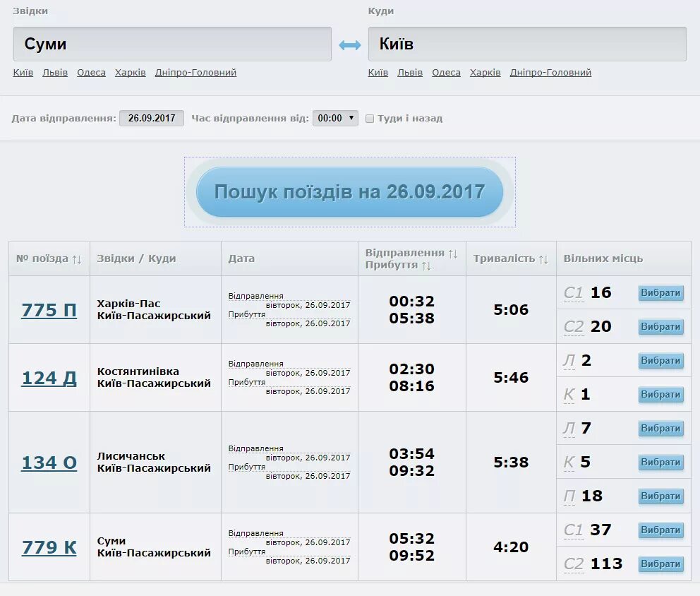
Task: Click 'Пошук поїздів на 26.09.2017' button
Action: [x=349, y=192]
